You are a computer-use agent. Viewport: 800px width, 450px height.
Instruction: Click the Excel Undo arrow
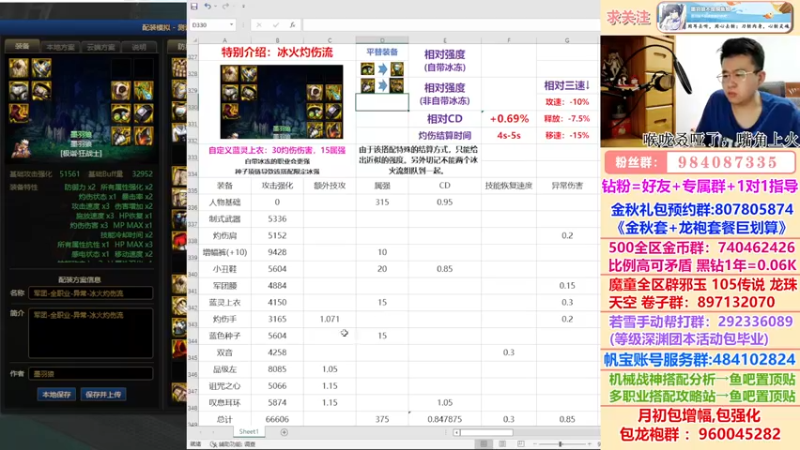point(207,6)
